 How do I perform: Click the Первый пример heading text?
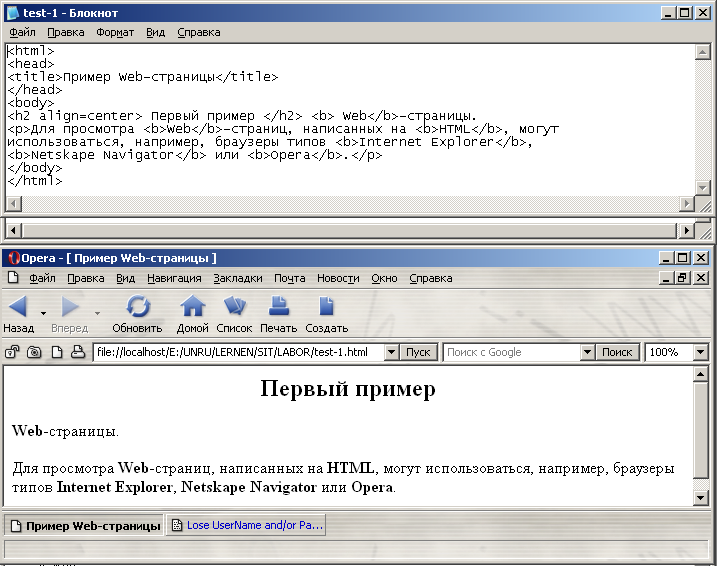point(348,389)
